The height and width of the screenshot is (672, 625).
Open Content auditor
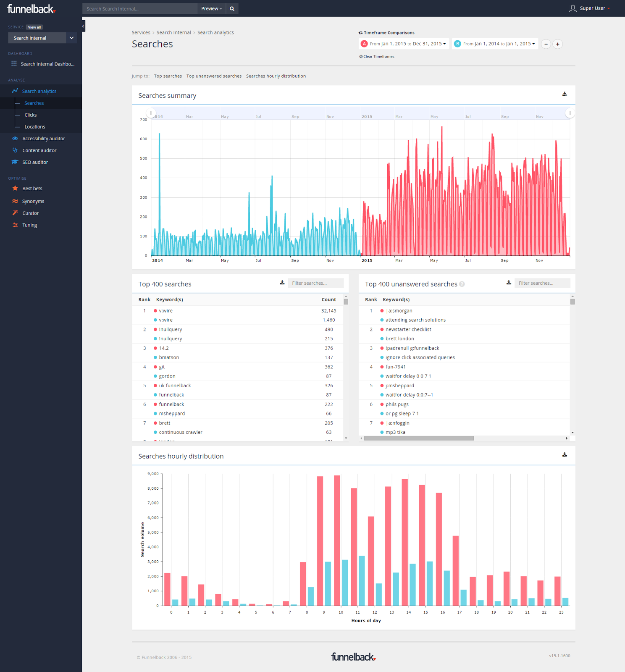pos(39,150)
